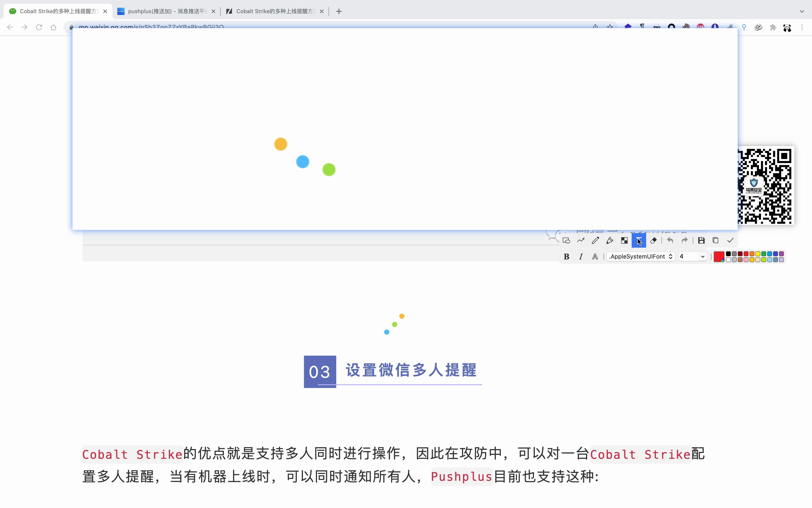Confirm the screenshot with the checkmark

730,241
